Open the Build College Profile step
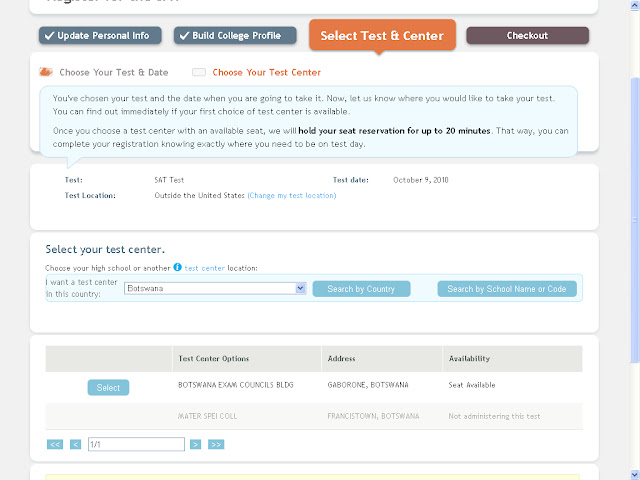This screenshot has height=480, width=640. [235, 36]
